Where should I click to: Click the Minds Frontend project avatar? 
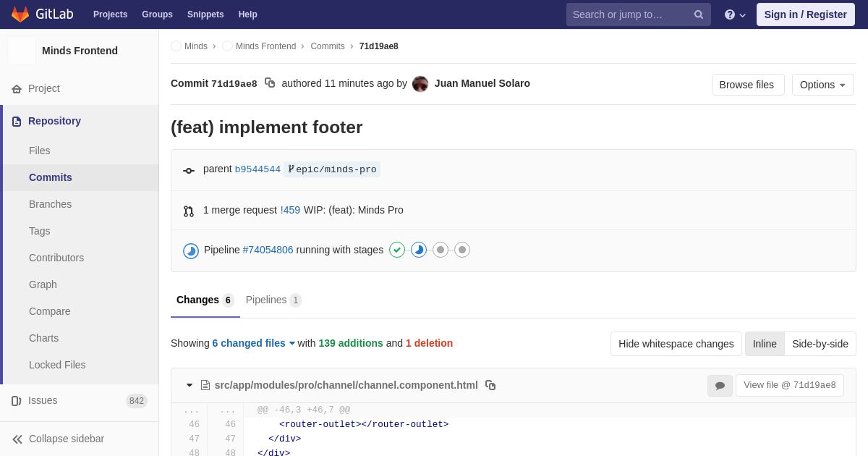click(x=22, y=51)
